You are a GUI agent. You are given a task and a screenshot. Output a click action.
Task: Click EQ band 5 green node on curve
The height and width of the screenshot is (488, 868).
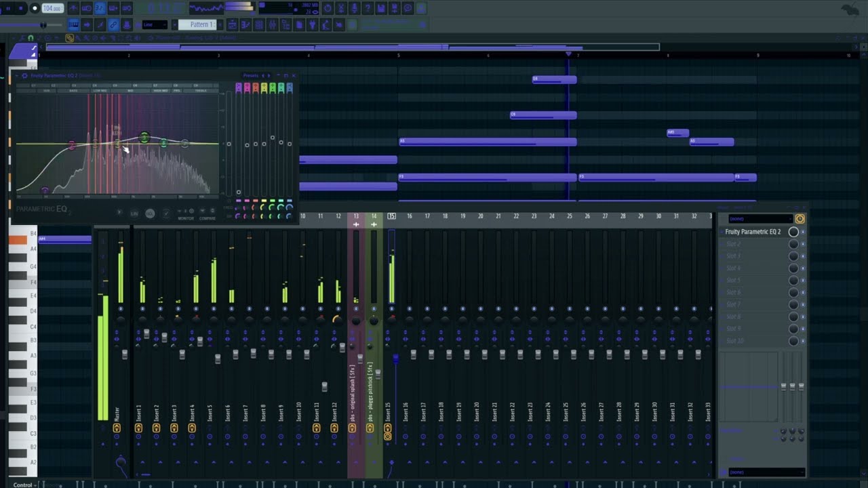pos(144,138)
